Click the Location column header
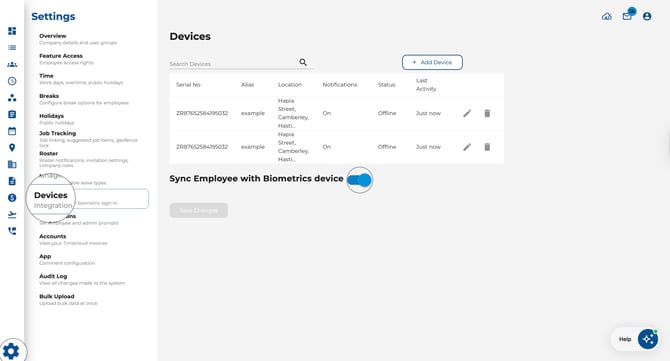 290,85
